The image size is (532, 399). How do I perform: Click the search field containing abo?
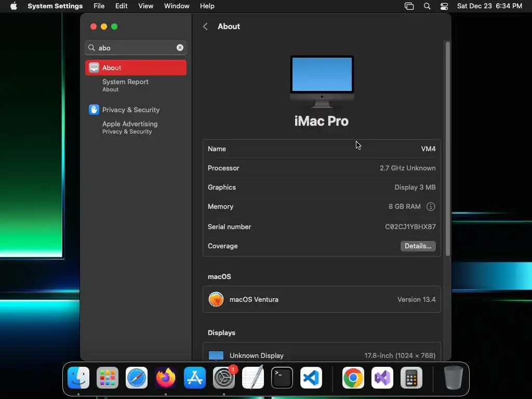[136, 48]
